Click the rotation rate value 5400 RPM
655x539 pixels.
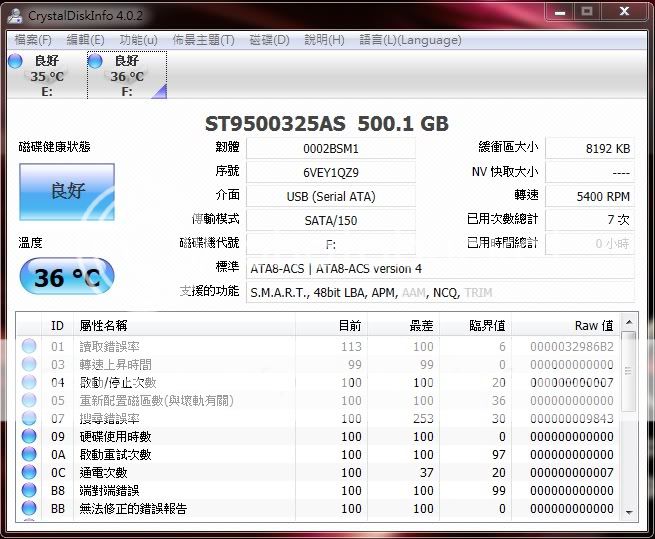pos(590,196)
